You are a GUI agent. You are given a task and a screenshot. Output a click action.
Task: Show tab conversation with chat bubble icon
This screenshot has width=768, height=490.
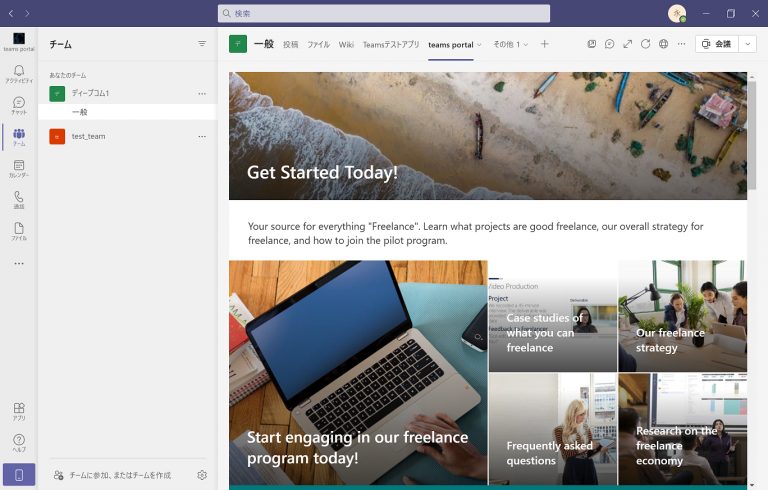pyautogui.click(x=610, y=44)
